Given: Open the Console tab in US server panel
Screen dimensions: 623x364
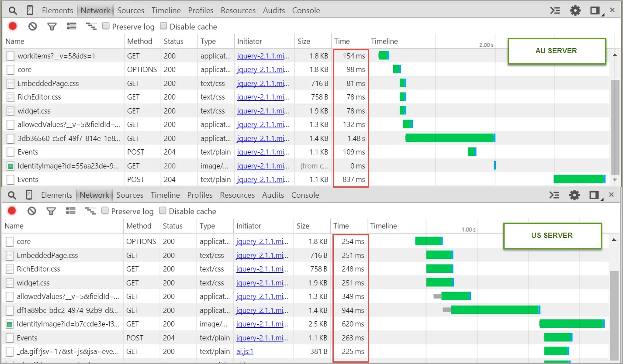Looking at the screenshot, I should [305, 195].
